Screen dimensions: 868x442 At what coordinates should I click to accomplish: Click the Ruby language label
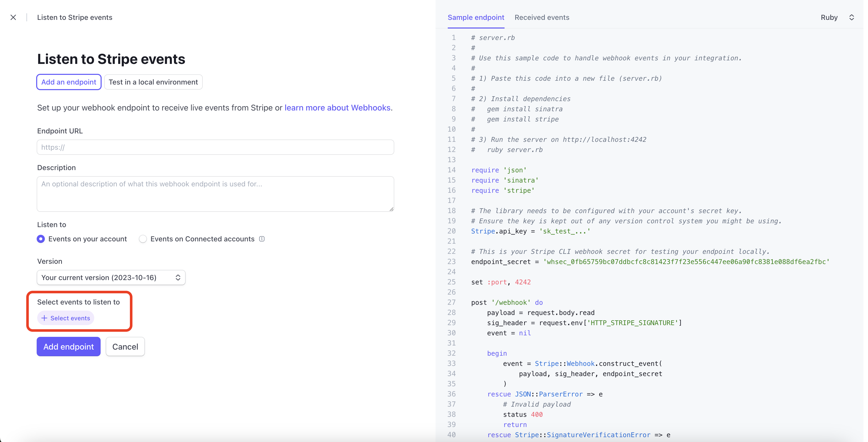point(829,17)
